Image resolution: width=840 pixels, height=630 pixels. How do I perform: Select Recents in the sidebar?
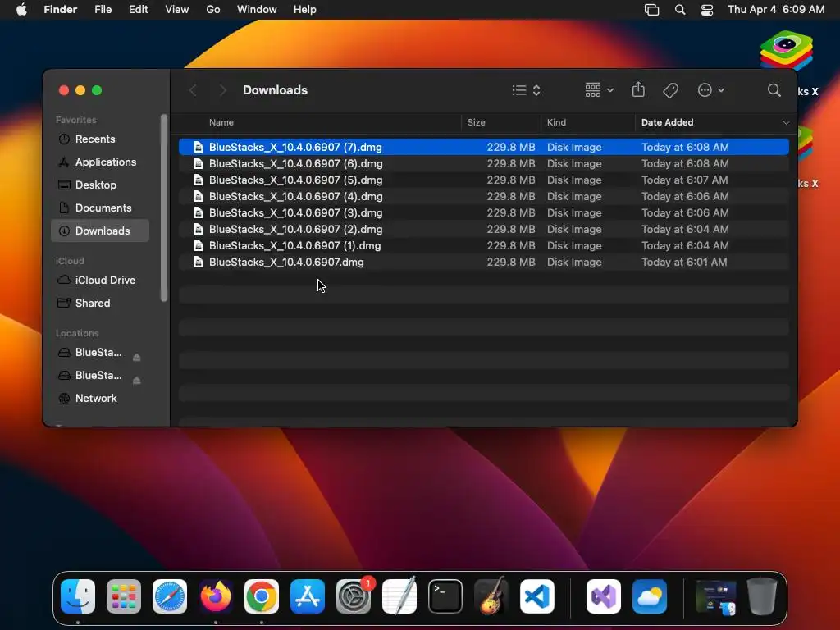point(99,139)
